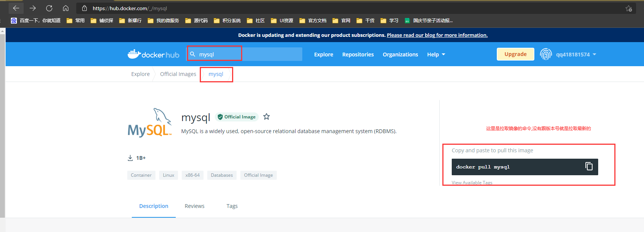Click the fingerprint user avatar
This screenshot has width=644, height=232.
click(546, 54)
